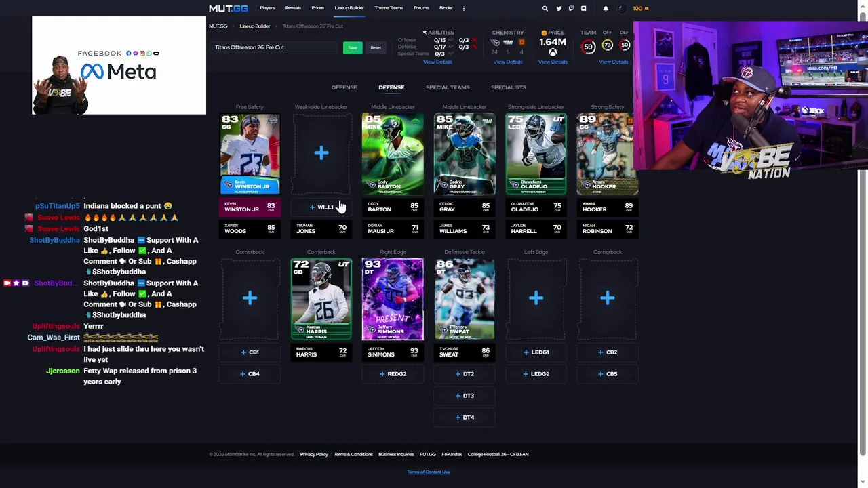Click the defense rating 50 circle
Image resolution: width=868 pixels, height=488 pixels.
[625, 45]
